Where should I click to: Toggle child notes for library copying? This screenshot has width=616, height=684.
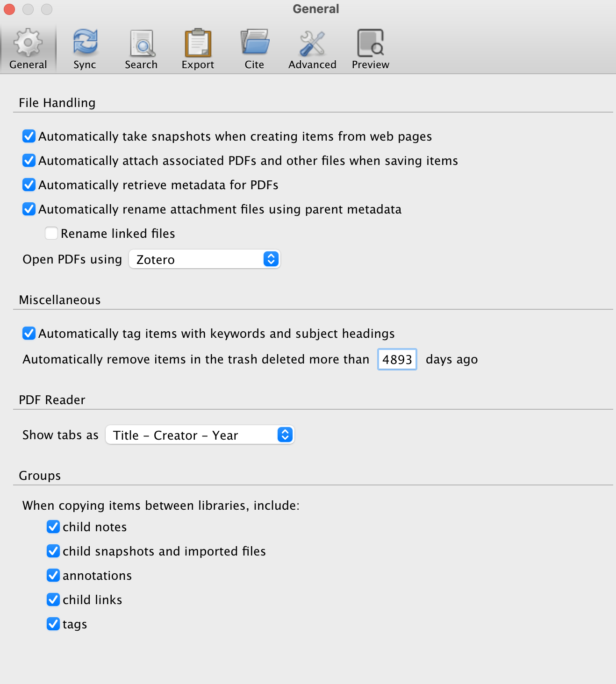click(x=53, y=527)
